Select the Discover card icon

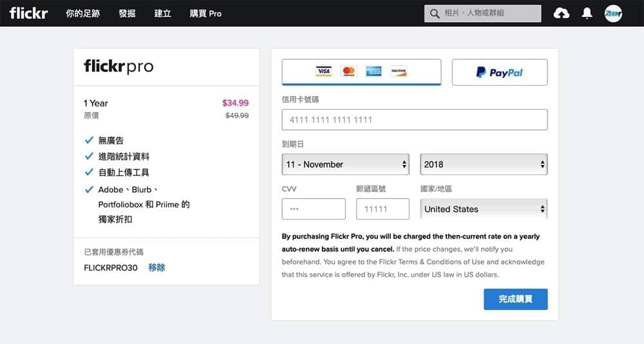399,72
